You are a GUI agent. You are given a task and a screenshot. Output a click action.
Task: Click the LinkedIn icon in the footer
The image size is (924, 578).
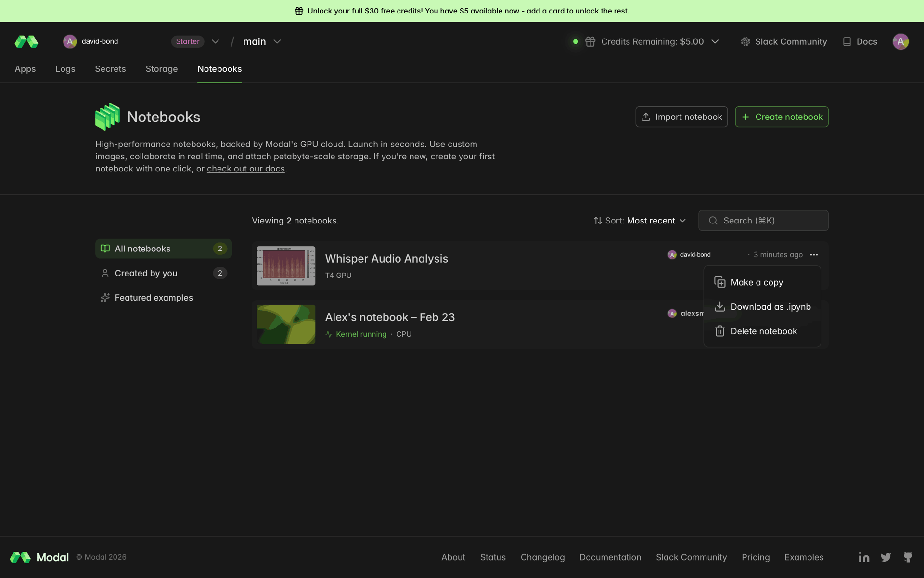pyautogui.click(x=864, y=557)
